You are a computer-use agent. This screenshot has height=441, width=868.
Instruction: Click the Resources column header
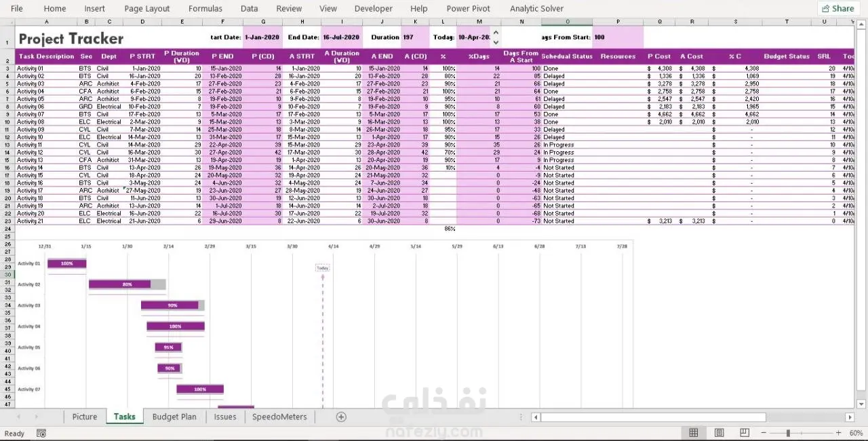(x=618, y=56)
